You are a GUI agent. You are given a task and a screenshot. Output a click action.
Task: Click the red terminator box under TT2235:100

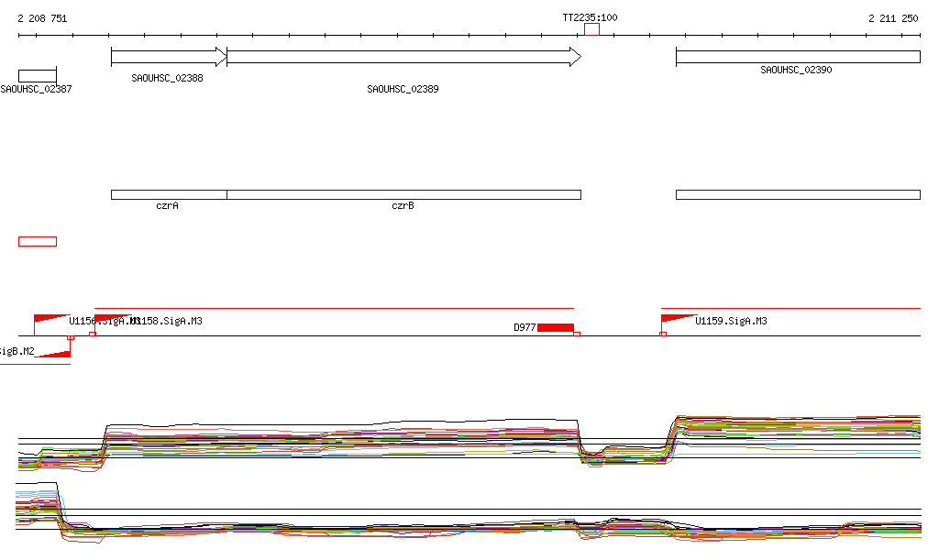(x=591, y=30)
